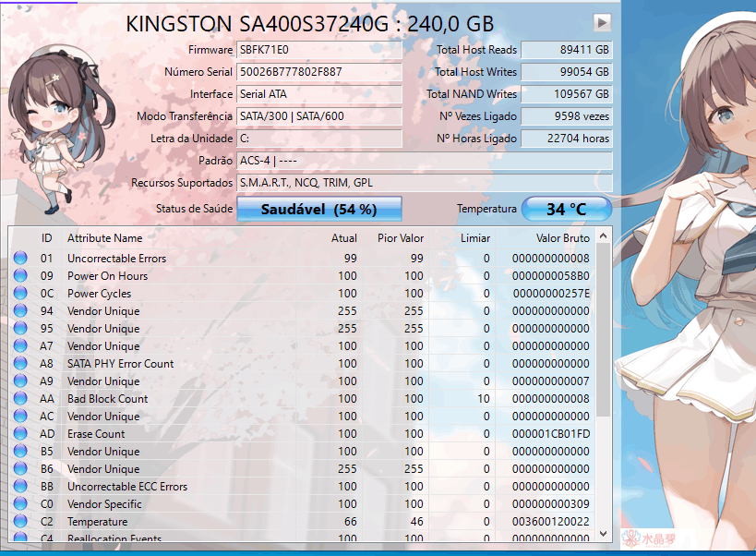Select the Bad Block Count attribute name
756x556 pixels.
[x=107, y=399]
